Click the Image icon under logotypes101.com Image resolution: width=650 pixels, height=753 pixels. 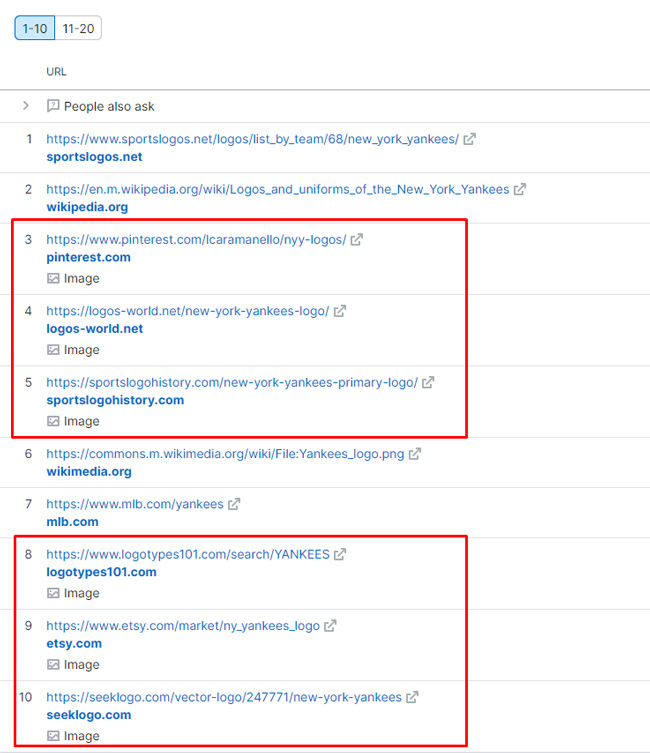(x=53, y=593)
